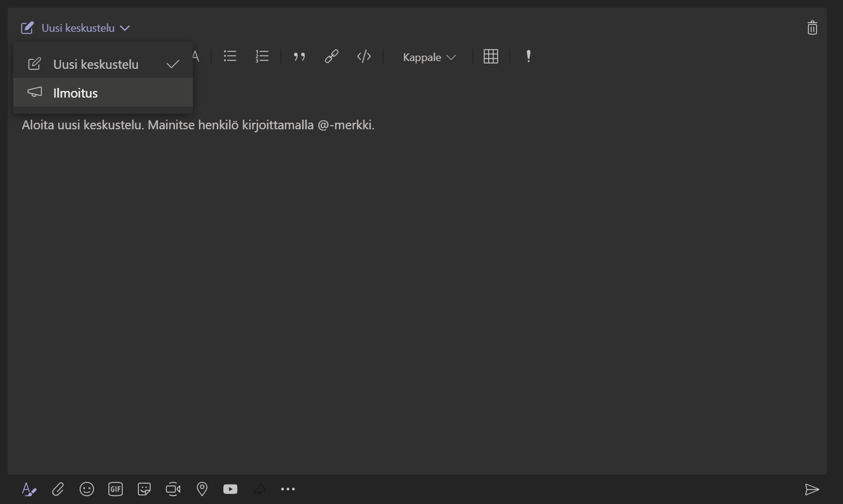Viewport: 843px width, 504px height.
Task: Discard the draft with trash icon
Action: pos(812,28)
